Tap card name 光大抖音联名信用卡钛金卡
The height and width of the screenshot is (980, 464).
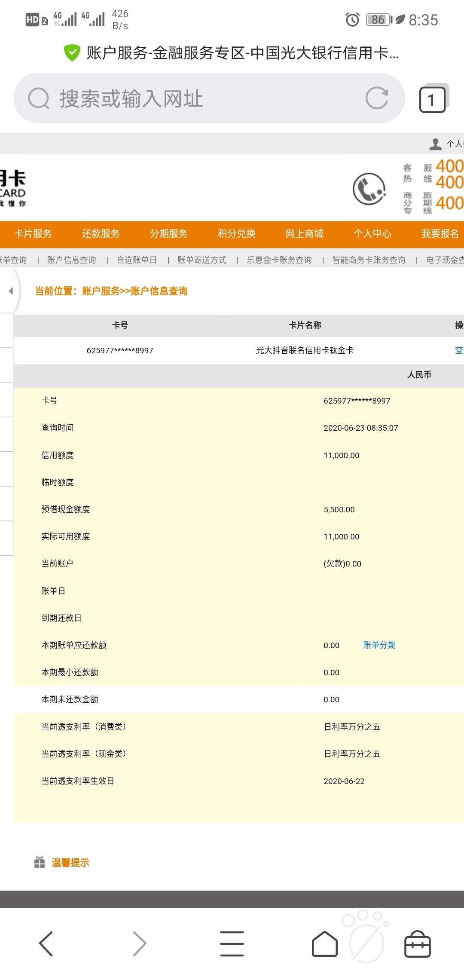tap(305, 350)
